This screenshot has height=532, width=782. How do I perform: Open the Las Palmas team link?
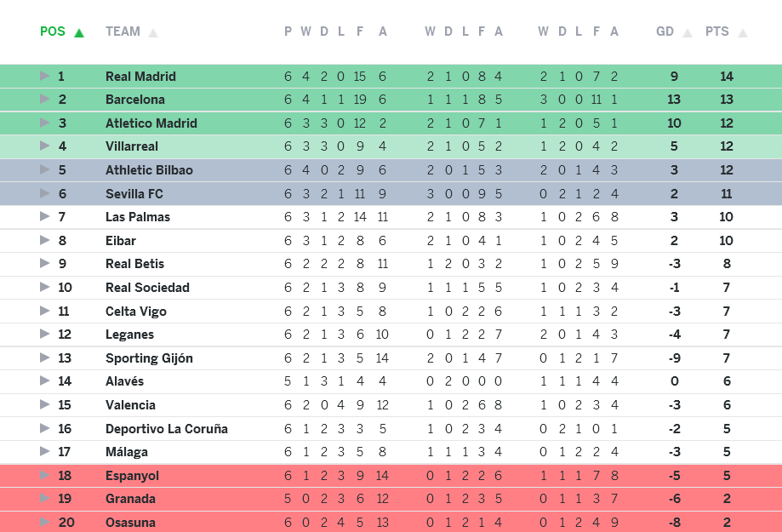(138, 217)
